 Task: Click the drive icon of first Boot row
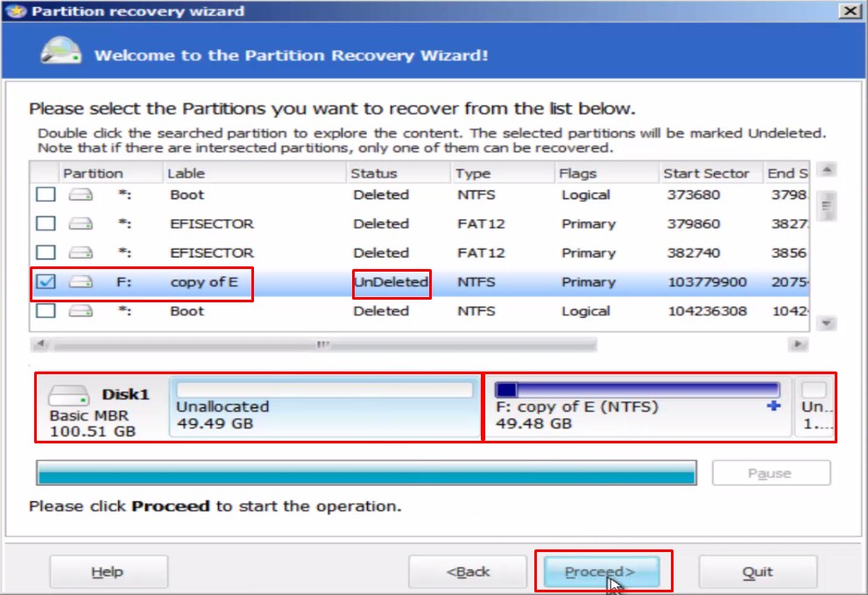[x=81, y=195]
